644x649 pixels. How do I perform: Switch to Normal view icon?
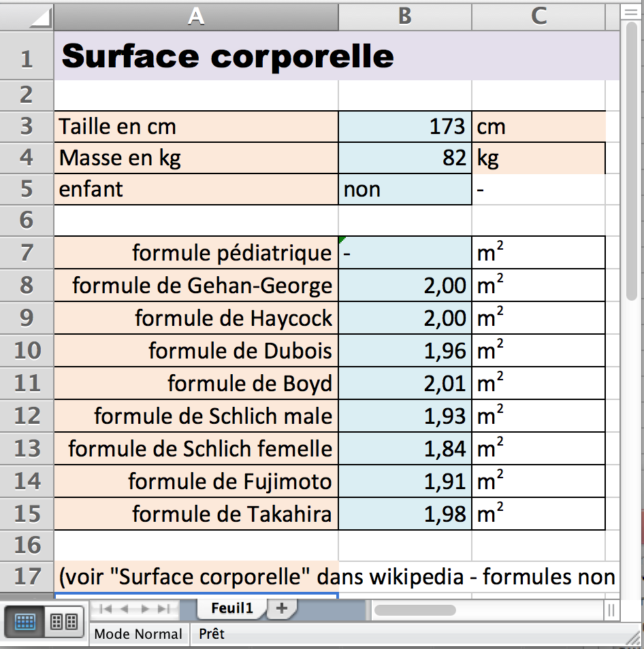(x=24, y=622)
